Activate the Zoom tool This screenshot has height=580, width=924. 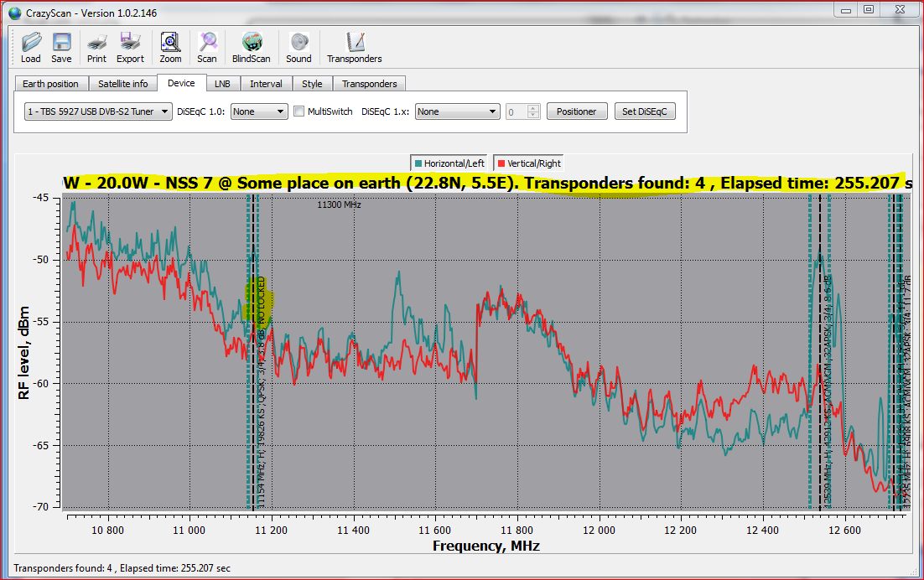click(x=170, y=48)
